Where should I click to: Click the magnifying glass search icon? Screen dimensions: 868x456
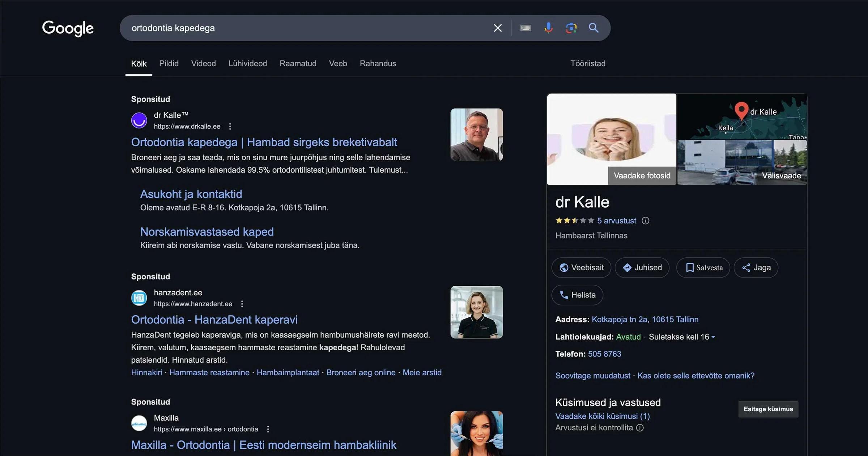tap(593, 28)
